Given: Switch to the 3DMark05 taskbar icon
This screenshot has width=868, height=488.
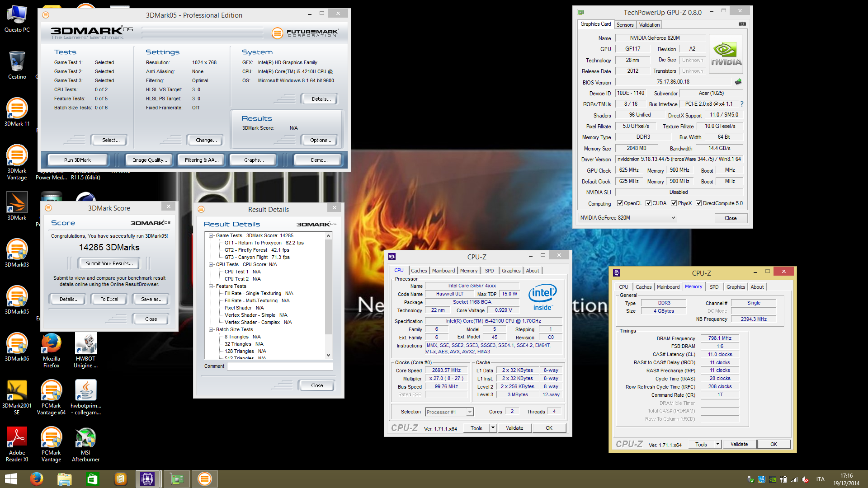Looking at the screenshot, I should coord(204,479).
